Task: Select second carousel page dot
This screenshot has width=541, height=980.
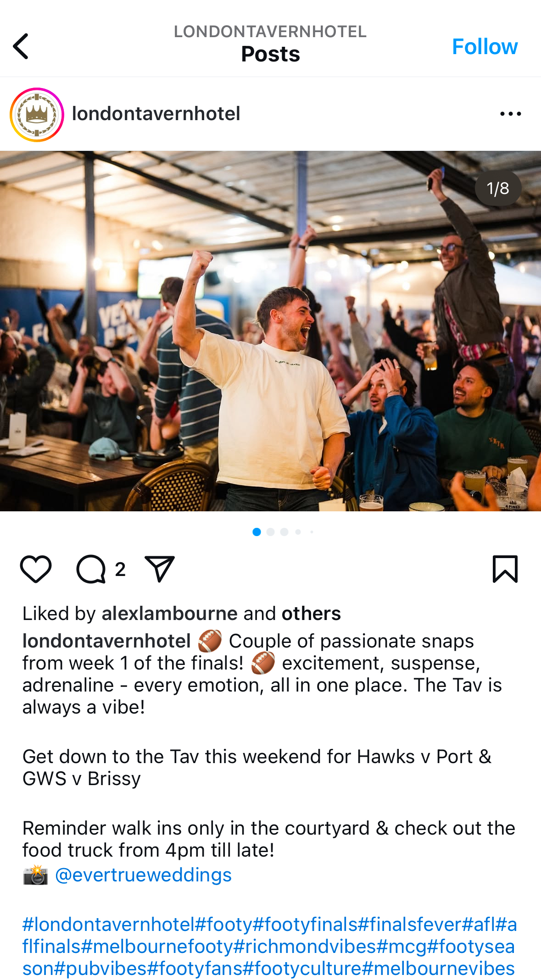Action: (x=271, y=532)
